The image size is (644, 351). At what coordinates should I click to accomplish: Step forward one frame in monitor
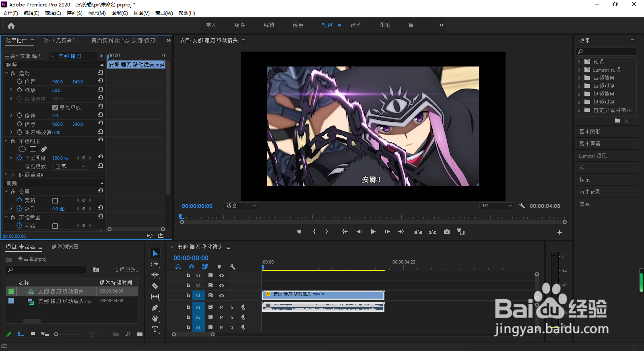(387, 232)
